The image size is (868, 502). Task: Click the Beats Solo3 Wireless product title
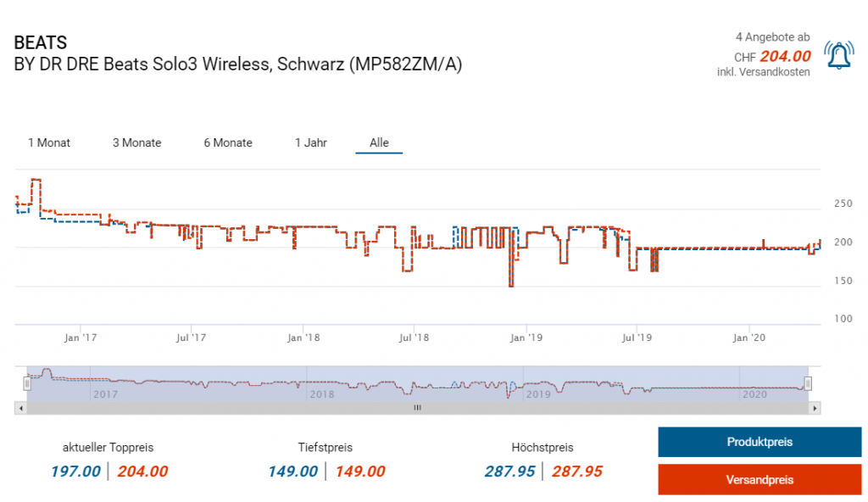(x=238, y=65)
